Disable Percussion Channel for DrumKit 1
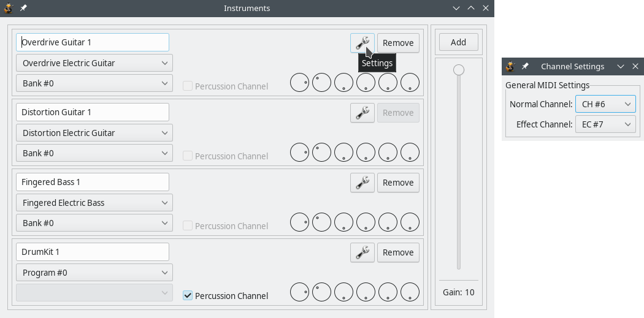The width and height of the screenshot is (644, 318). [x=188, y=296]
